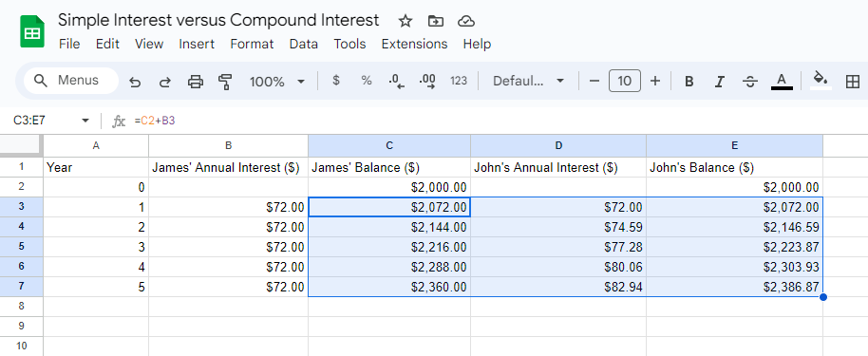Image resolution: width=868 pixels, height=356 pixels.
Task: Click the font size field showing 10
Action: (x=625, y=82)
